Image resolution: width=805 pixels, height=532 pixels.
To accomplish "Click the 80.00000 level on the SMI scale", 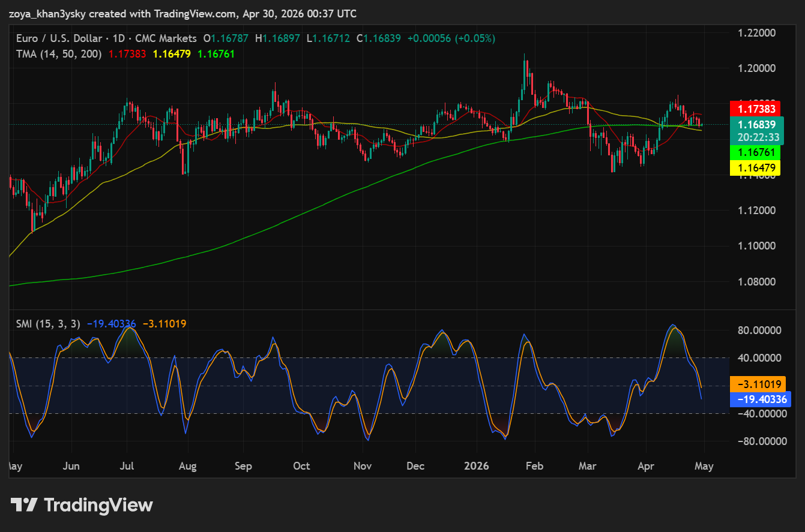I will click(759, 330).
